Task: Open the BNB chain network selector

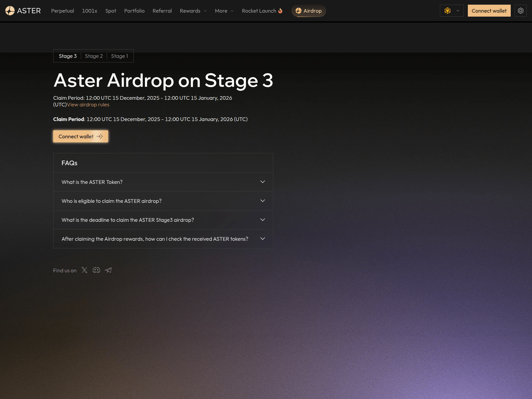Action: point(452,11)
